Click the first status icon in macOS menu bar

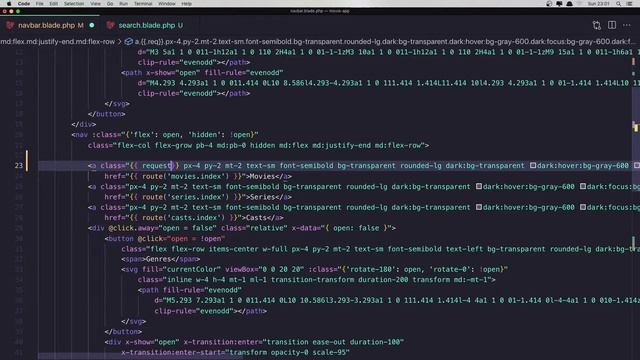(549, 4)
